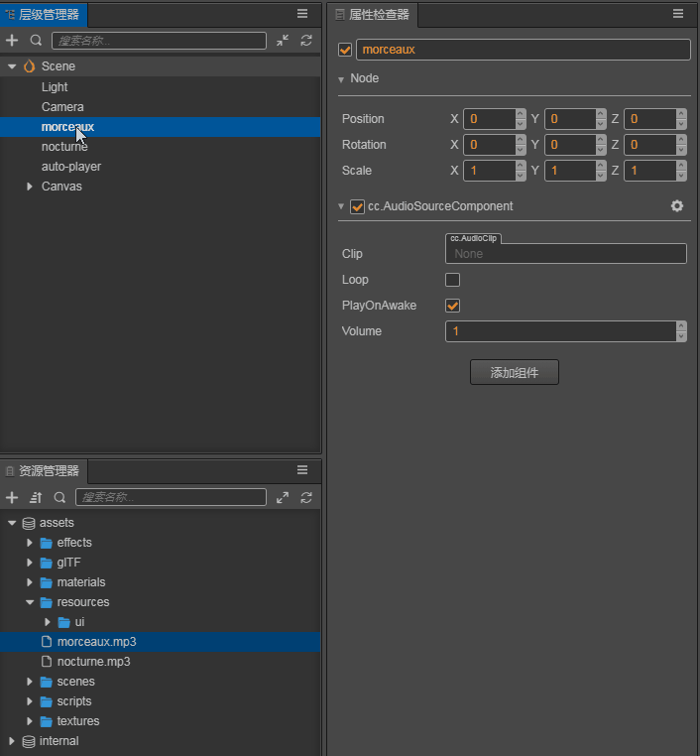Switch to the 属性检查器 tab
This screenshot has width=700, height=756.
point(373,15)
